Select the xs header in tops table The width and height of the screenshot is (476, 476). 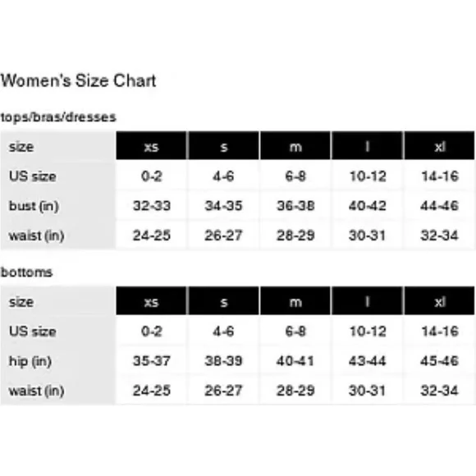point(151,146)
